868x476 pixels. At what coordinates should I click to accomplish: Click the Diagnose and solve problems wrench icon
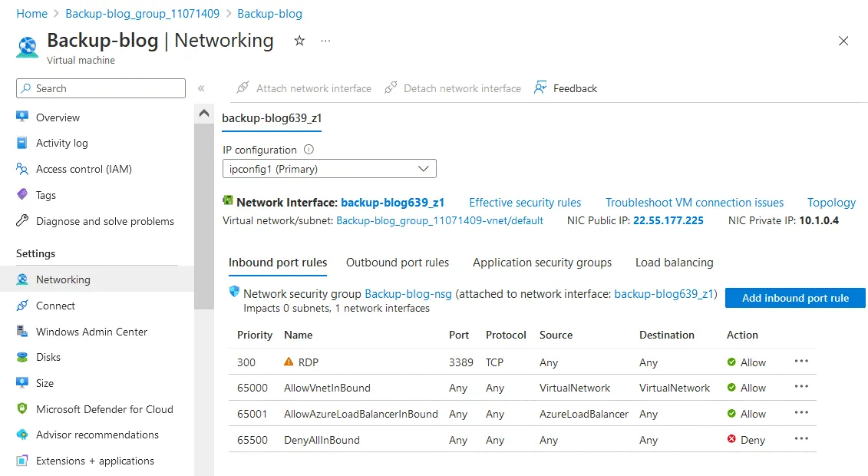pyautogui.click(x=22, y=221)
